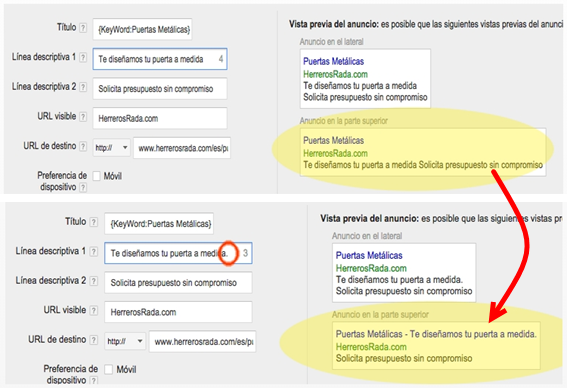The image size is (567, 388).
Task: Click Puertas Metálicas headline in lower lateral preview
Action: (369, 255)
